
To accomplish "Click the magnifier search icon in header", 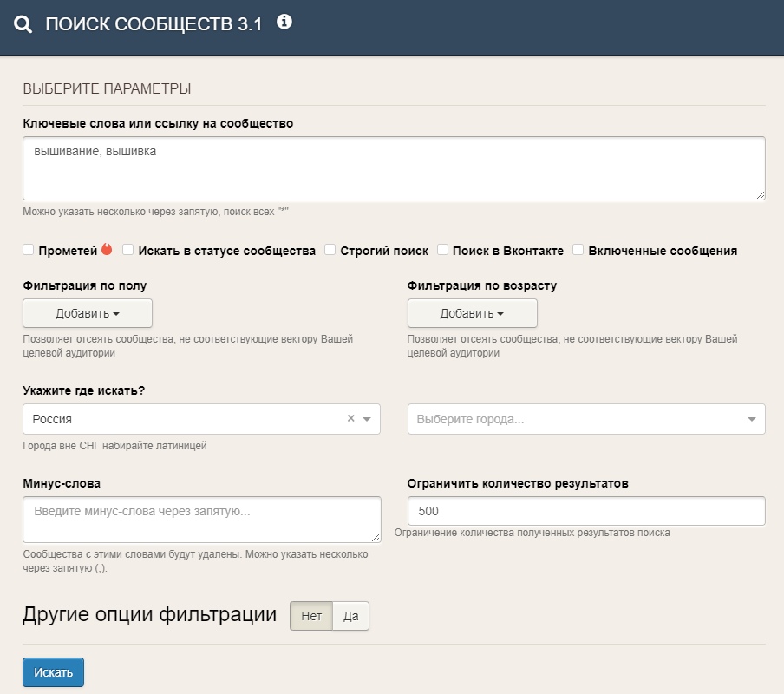I will (x=23, y=24).
